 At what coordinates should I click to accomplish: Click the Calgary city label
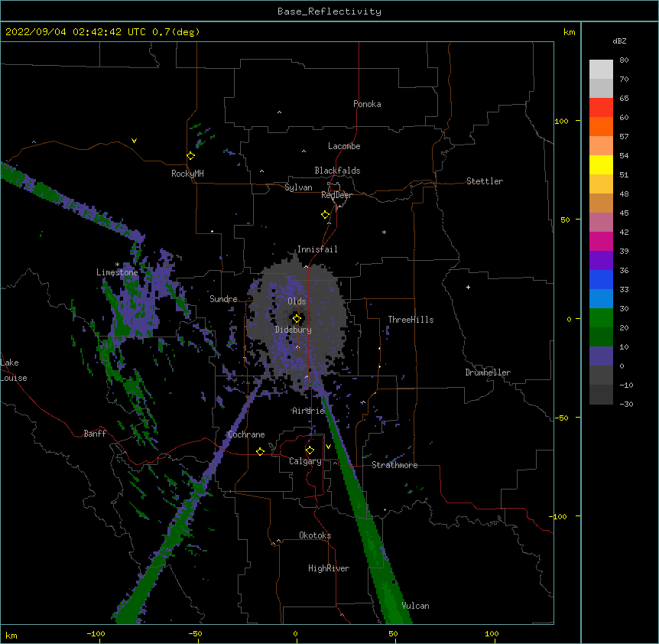pos(305,461)
